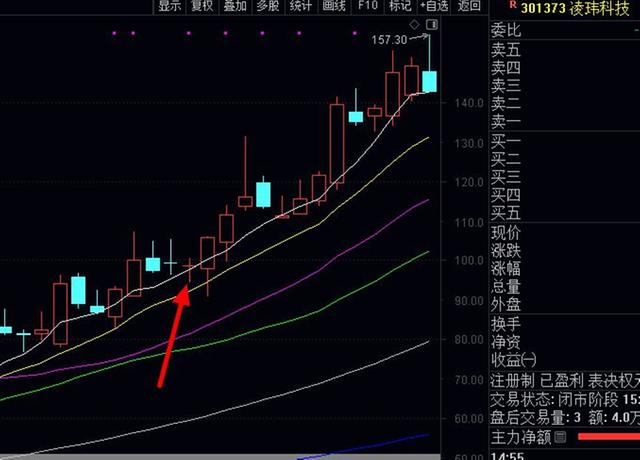Open the F10 company info button
The image size is (640, 460).
point(367,6)
